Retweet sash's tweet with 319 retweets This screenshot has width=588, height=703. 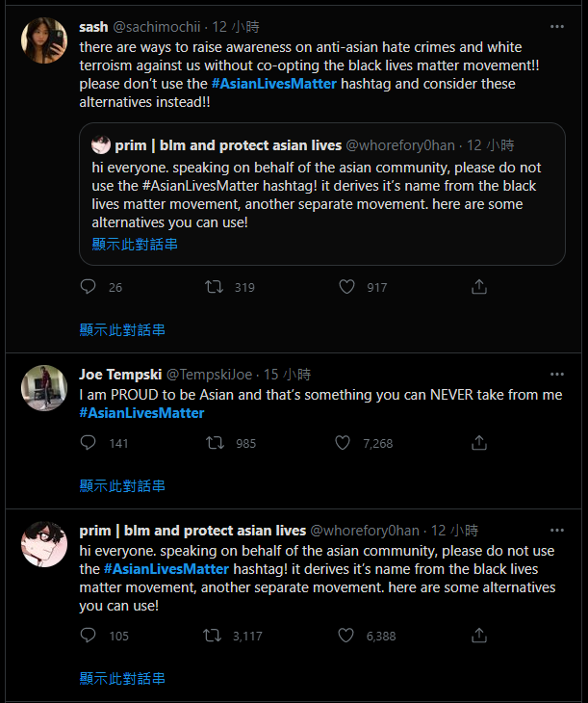pyautogui.click(x=217, y=287)
